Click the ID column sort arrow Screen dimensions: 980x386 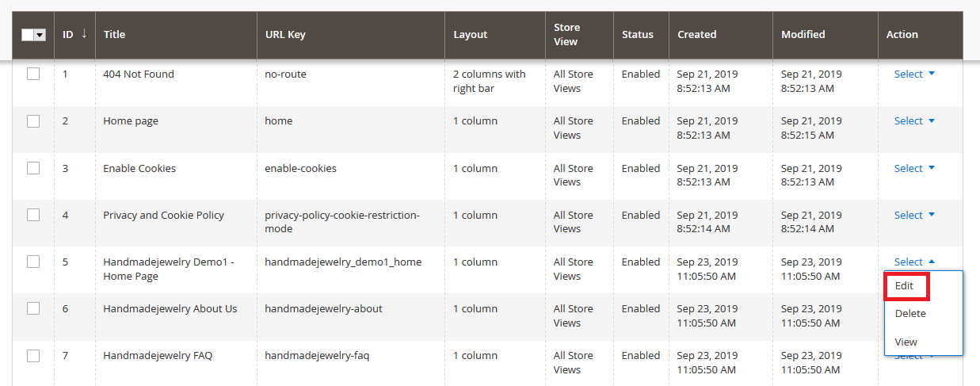(x=85, y=34)
